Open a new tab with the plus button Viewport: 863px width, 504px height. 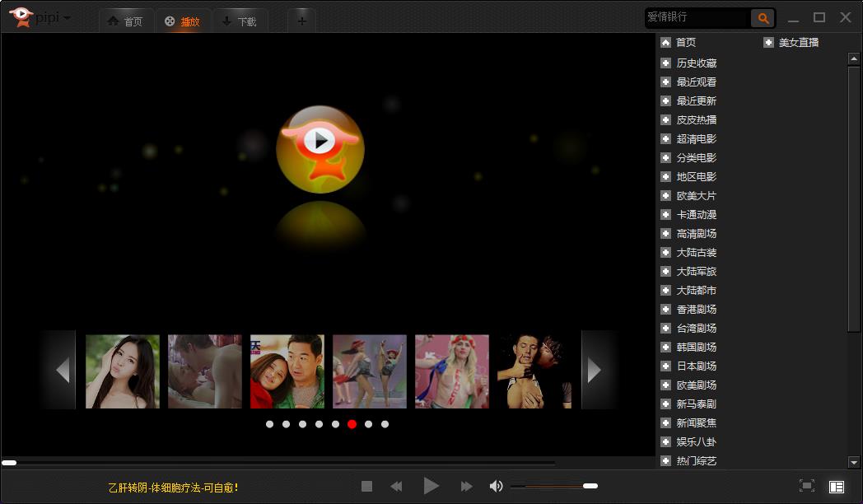point(301,20)
